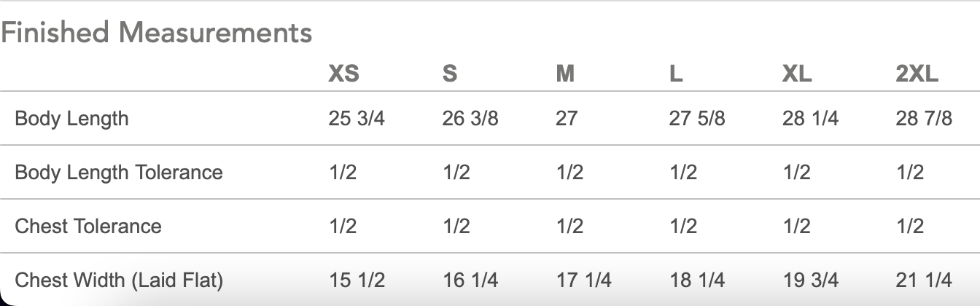The height and width of the screenshot is (306, 980).
Task: Click the Body Length row label
Action: 71,119
